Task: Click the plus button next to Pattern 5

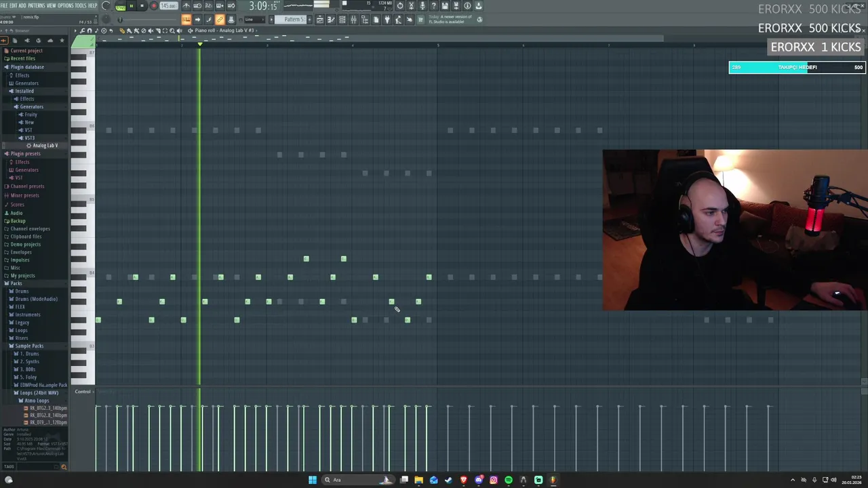Action: (309, 19)
